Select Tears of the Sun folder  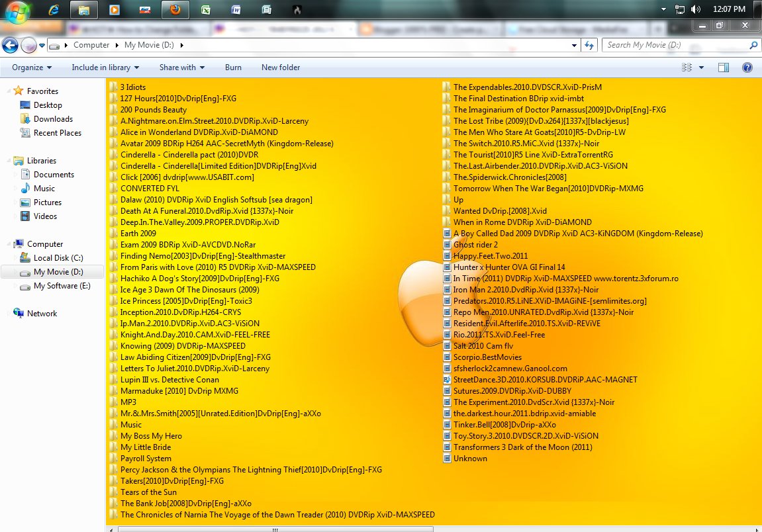(x=149, y=492)
